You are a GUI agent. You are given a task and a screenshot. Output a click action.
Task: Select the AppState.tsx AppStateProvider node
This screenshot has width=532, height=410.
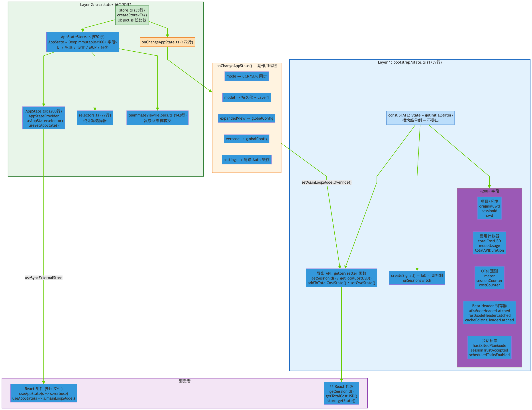pos(44,118)
